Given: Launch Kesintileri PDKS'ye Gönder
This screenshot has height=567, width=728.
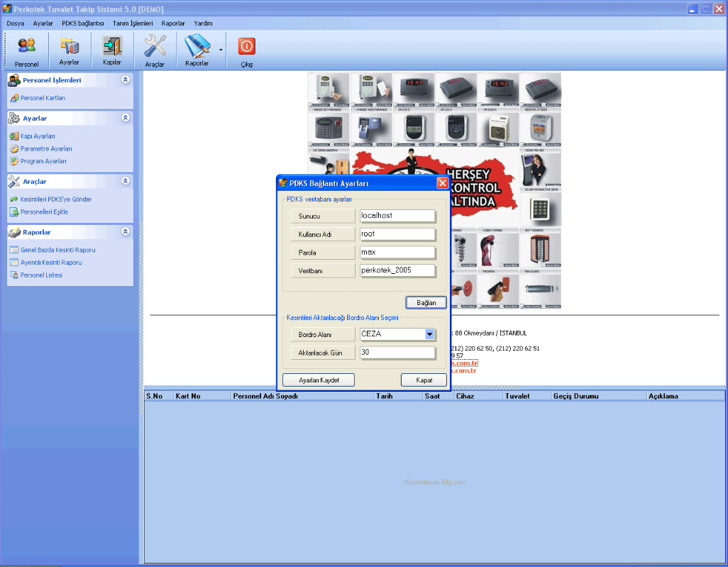Looking at the screenshot, I should pos(55,199).
